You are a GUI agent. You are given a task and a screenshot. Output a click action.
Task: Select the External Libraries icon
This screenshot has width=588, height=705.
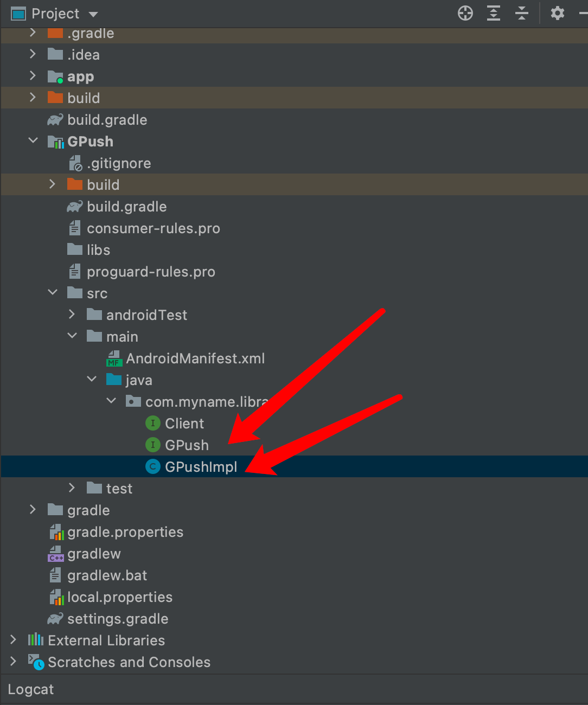pyautogui.click(x=36, y=639)
